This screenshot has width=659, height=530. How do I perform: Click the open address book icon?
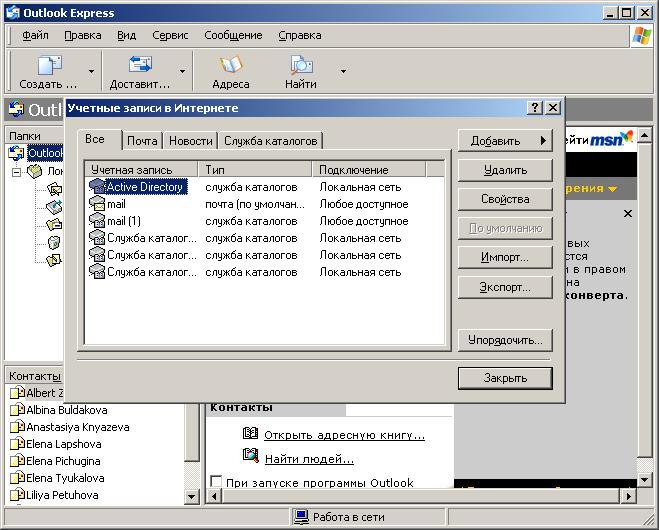tap(250, 433)
